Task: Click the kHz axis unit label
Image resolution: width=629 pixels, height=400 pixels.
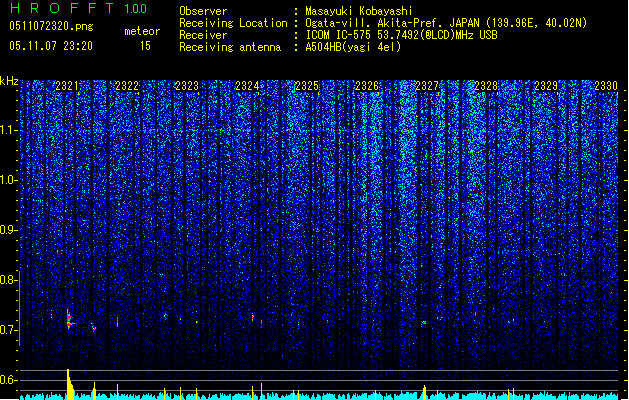Action: 9,81
